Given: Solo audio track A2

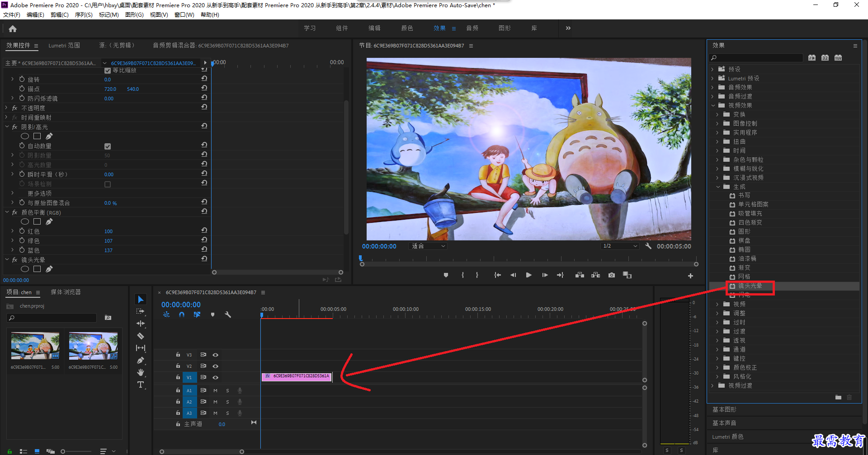Looking at the screenshot, I should [x=227, y=402].
